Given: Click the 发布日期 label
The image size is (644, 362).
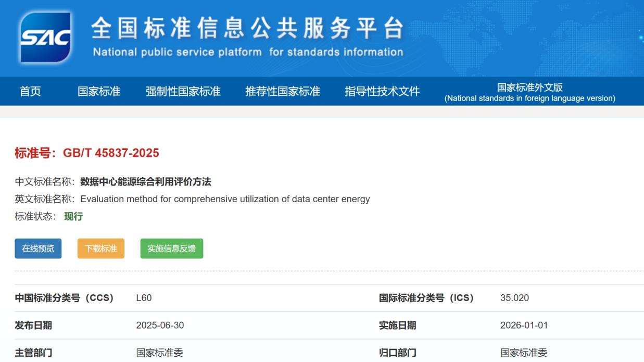Looking at the screenshot, I should coord(33,326).
